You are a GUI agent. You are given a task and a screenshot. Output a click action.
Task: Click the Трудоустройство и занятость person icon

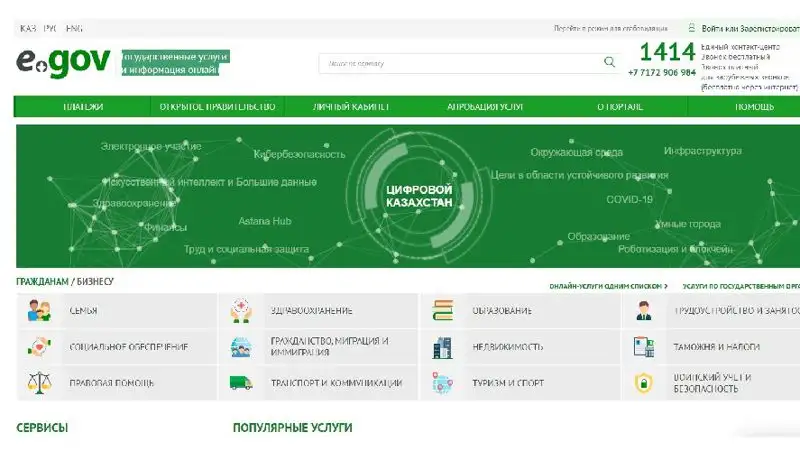[x=644, y=311]
